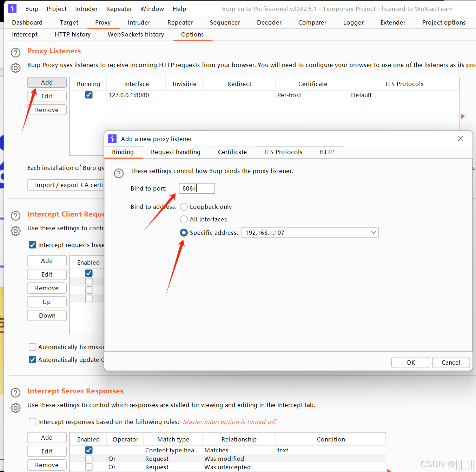Toggle Running checkbox for 127.0.0.1:8080 listener
Image resolution: width=476 pixels, height=472 pixels.
pos(89,95)
